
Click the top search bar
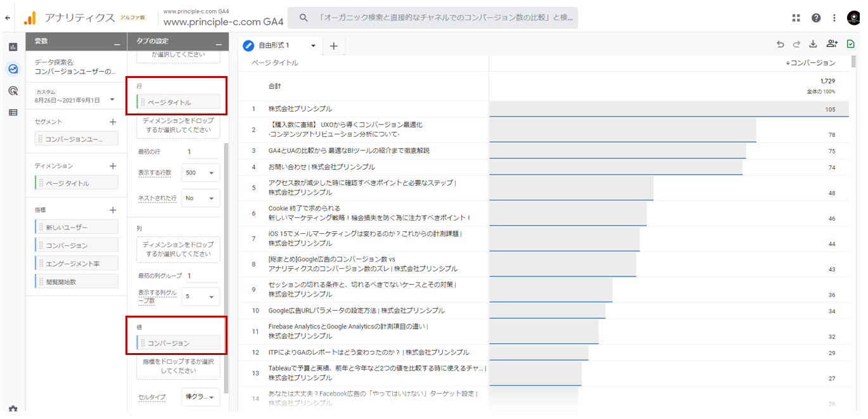tap(432, 18)
